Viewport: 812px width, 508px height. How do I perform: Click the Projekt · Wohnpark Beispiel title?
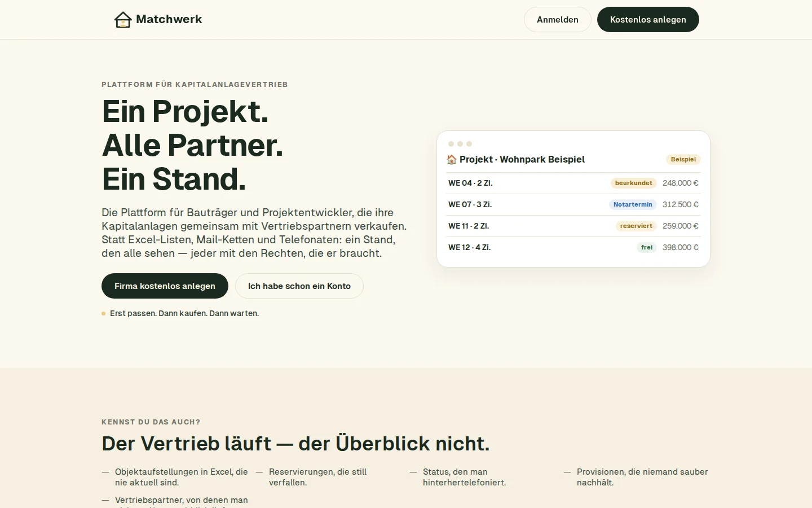point(522,159)
